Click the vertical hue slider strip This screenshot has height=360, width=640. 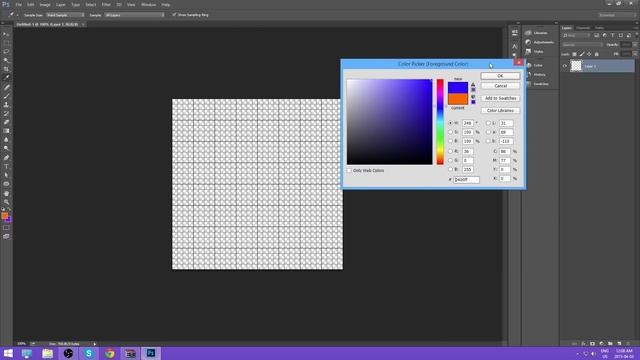coord(440,122)
